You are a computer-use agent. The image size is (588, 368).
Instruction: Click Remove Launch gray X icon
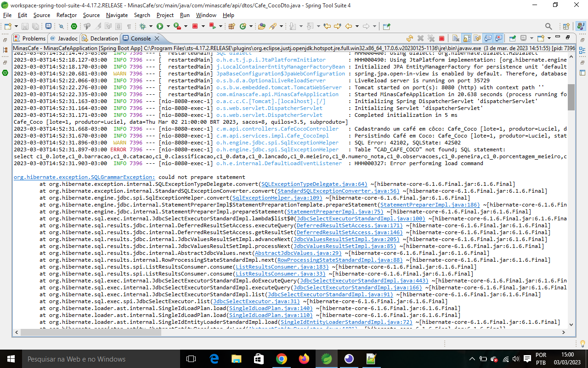click(420, 38)
